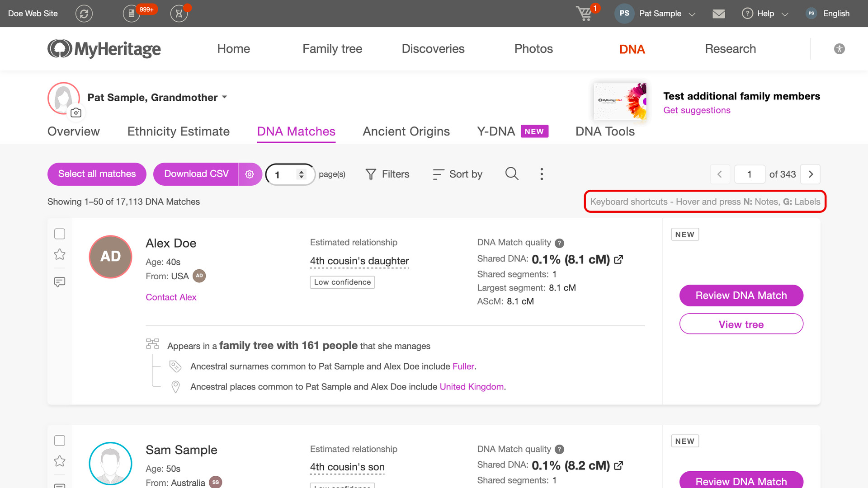
Task: Click the accessibility icon
Action: pyautogui.click(x=840, y=49)
